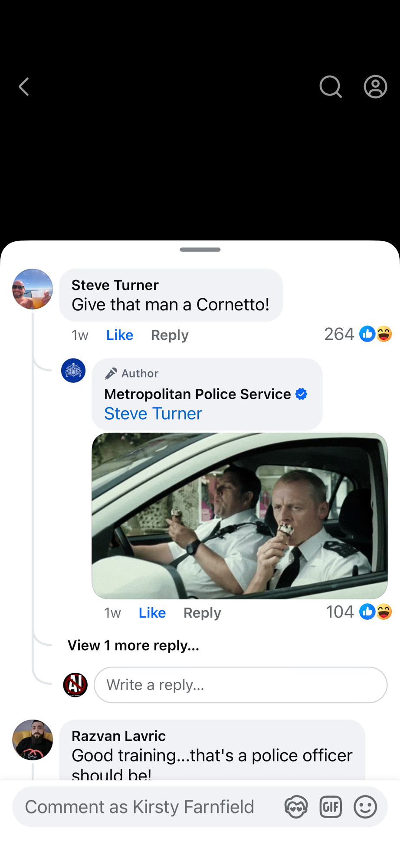
Task: Open the emoji smiley picker
Action: tap(365, 807)
